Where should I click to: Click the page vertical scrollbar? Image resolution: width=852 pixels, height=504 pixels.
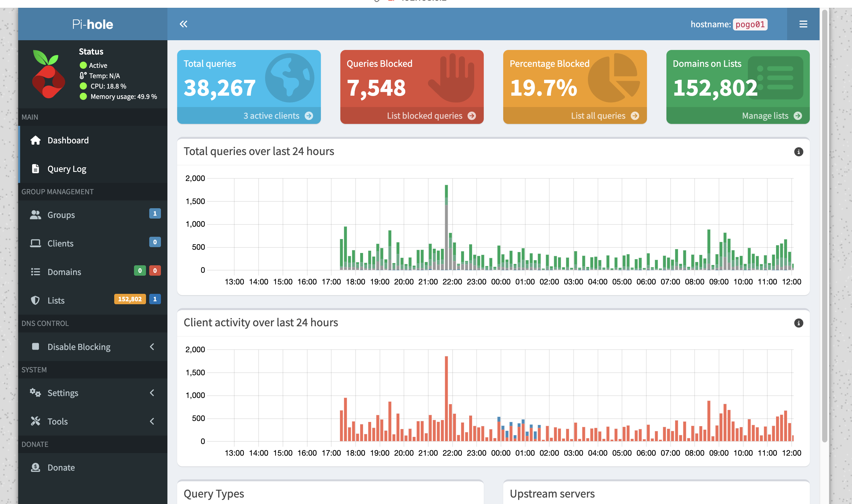(824, 224)
